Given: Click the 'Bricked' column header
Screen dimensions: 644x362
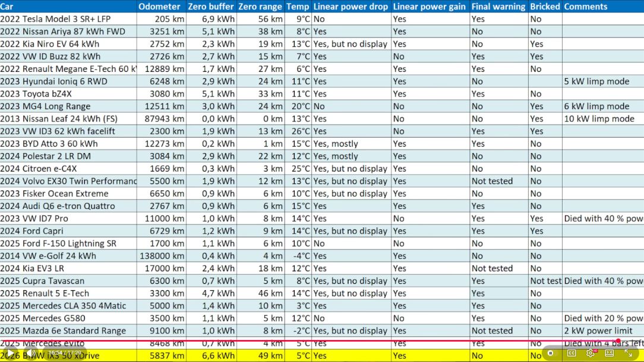Looking at the screenshot, I should point(545,7).
